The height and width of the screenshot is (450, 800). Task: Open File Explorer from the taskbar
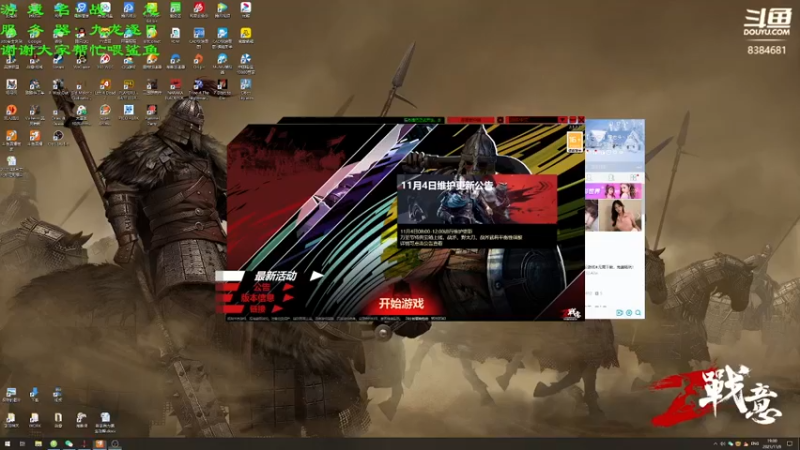(x=38, y=444)
